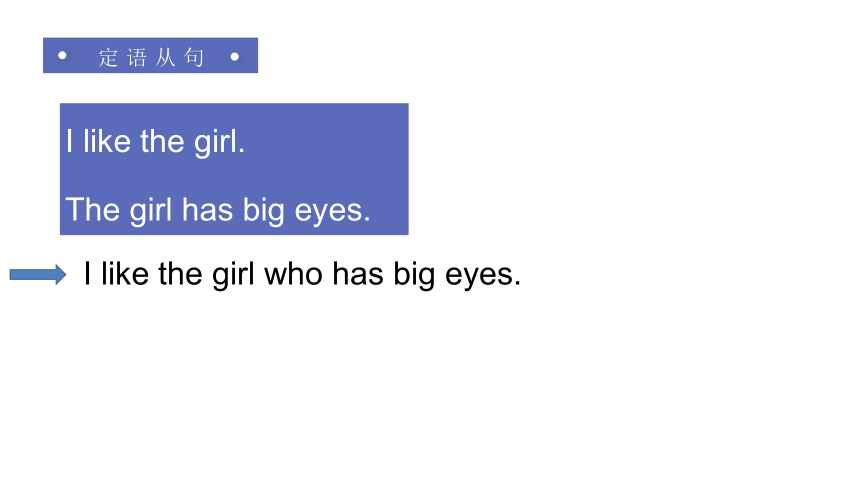Click the blue right-pointing arrow shape
The image size is (860, 484).
point(38,274)
